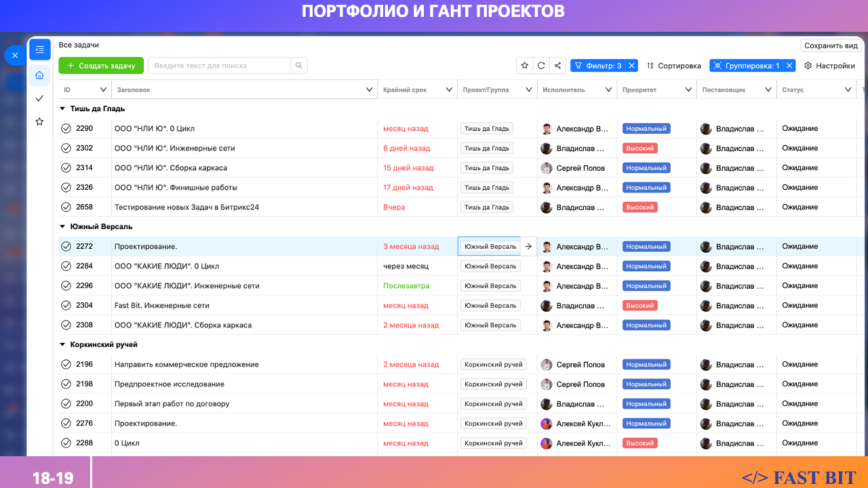This screenshot has width=868, height=488.
Task: Click the Сохранить вид button
Action: [x=831, y=45]
